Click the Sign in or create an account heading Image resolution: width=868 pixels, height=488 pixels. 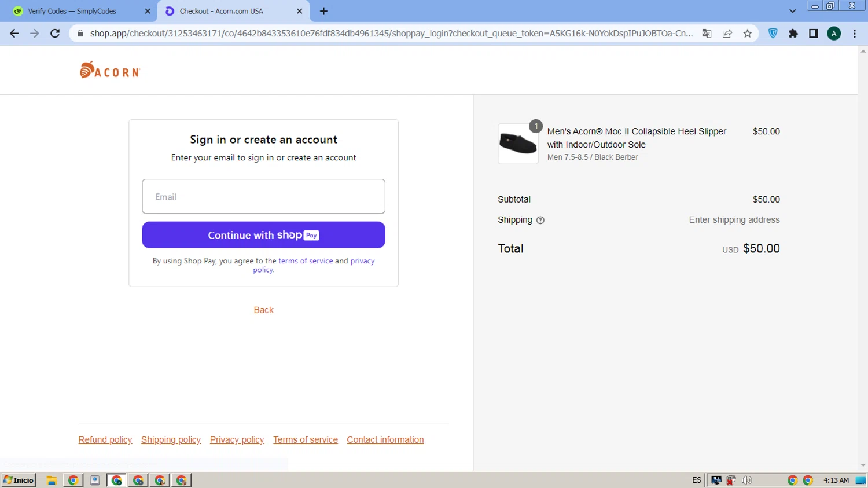[x=263, y=140]
